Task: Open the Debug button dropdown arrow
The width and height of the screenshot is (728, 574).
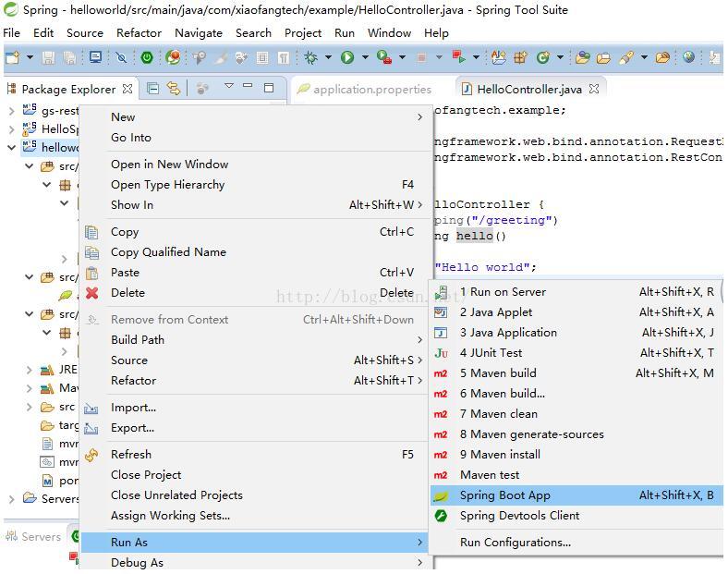Action: (x=329, y=57)
